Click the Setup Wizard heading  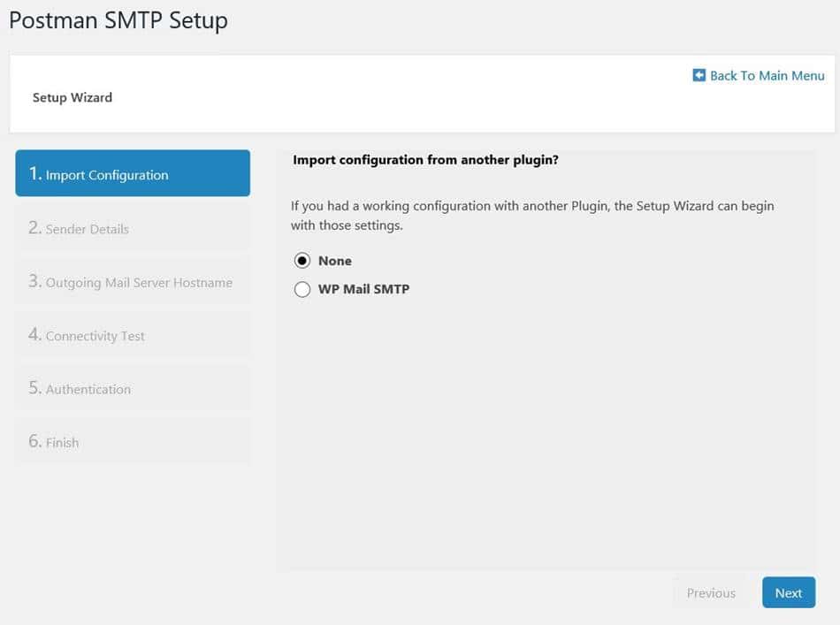73,97
